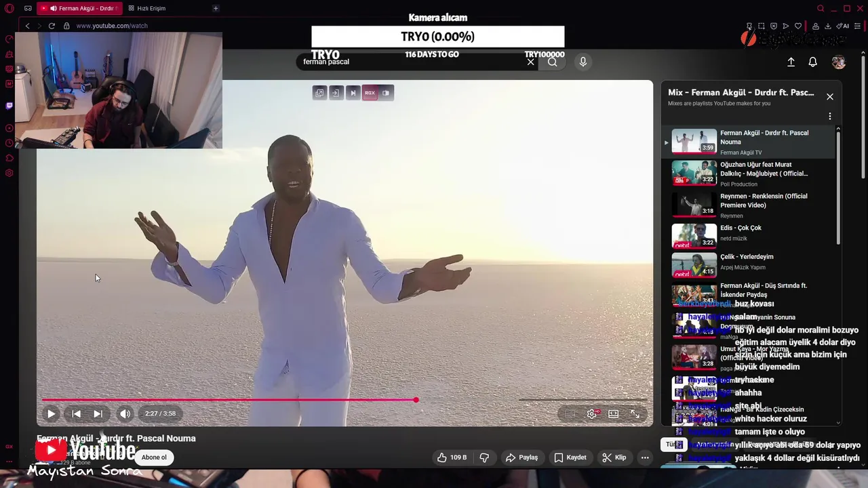
Task: Open YouTube upload/create icon
Action: click(x=791, y=62)
